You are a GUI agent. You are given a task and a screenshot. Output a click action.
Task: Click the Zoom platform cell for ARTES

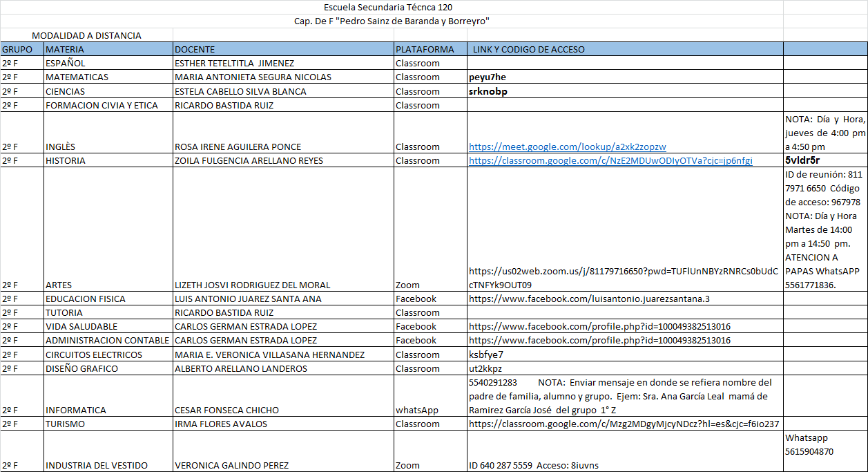pyautogui.click(x=430, y=229)
